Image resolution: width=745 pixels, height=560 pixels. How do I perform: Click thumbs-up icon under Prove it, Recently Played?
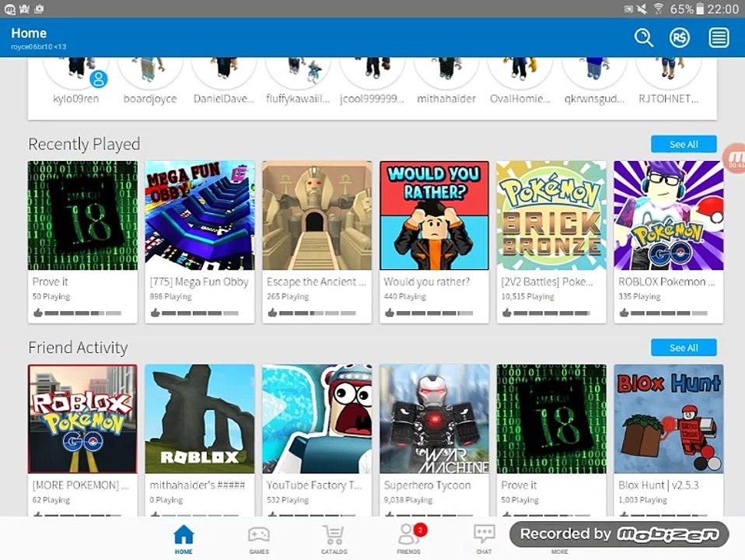37,313
